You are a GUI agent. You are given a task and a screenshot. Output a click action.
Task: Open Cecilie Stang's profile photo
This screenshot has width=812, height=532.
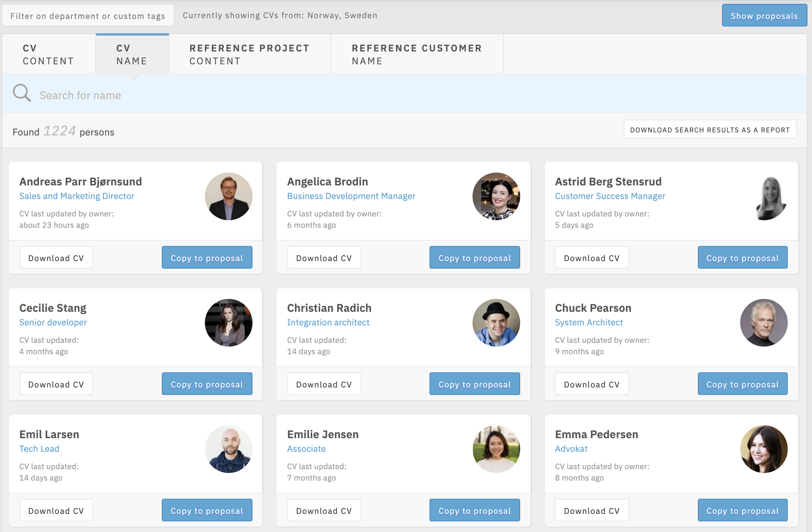point(229,323)
